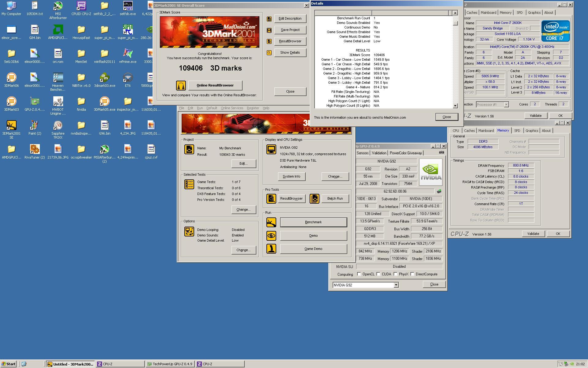The height and width of the screenshot is (368, 588).
Task: Click the Save Project button
Action: coord(290,30)
